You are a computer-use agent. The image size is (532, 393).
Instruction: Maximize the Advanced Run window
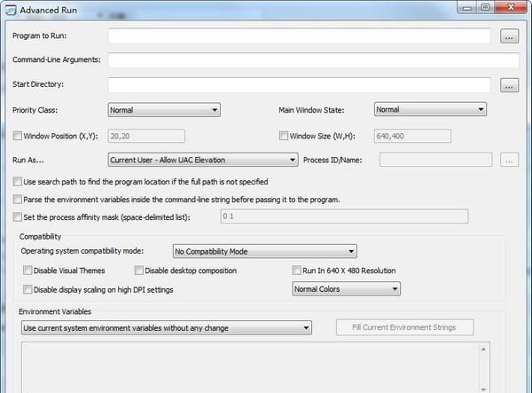(486, 7)
